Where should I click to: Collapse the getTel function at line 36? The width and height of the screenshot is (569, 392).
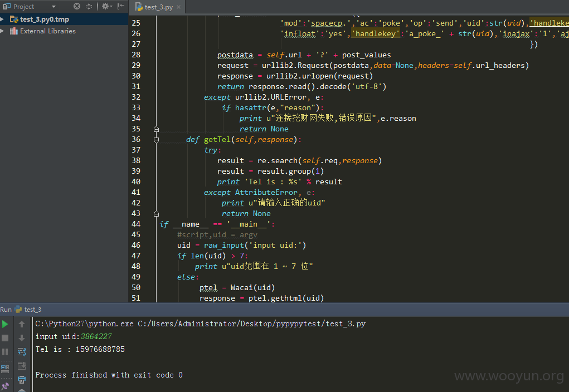click(x=156, y=140)
